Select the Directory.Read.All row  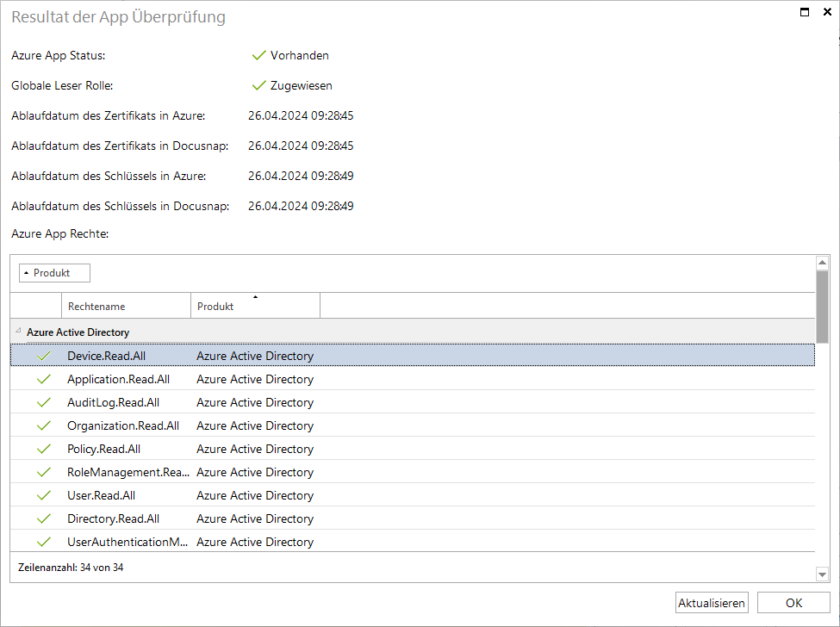pos(413,518)
